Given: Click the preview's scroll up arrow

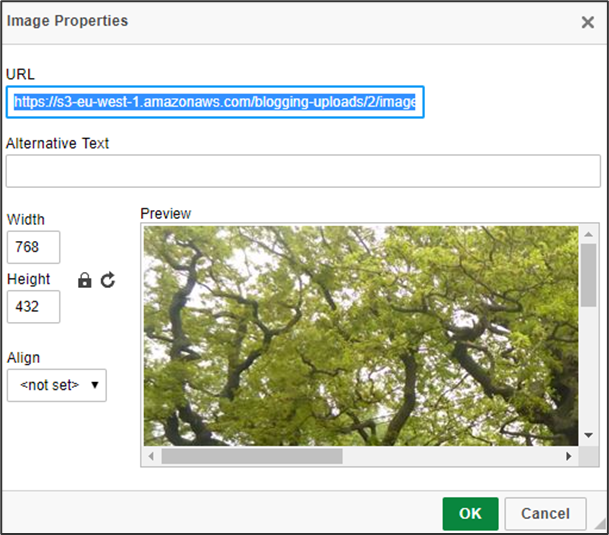Looking at the screenshot, I should click(588, 234).
